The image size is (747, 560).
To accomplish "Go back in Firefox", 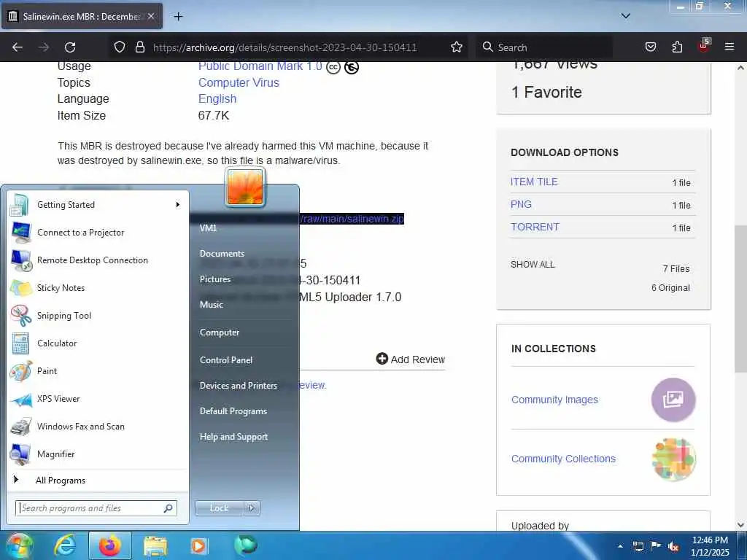I will pos(18,47).
